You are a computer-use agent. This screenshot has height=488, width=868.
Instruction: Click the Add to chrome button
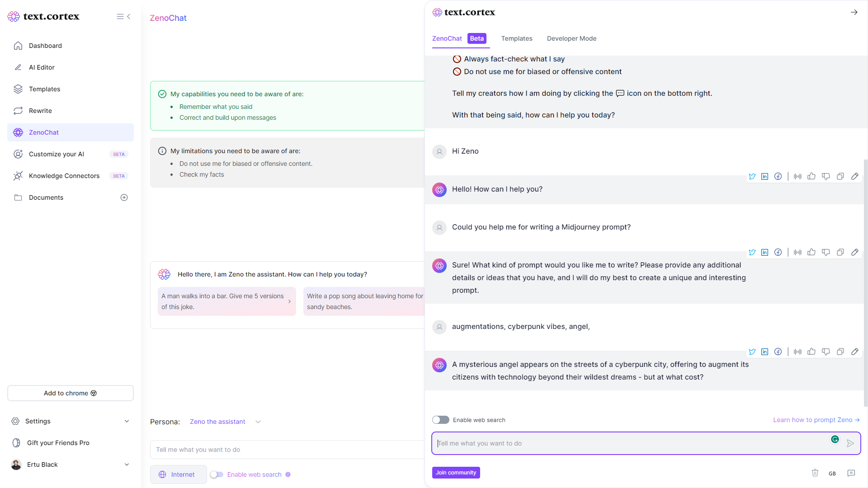point(71,393)
